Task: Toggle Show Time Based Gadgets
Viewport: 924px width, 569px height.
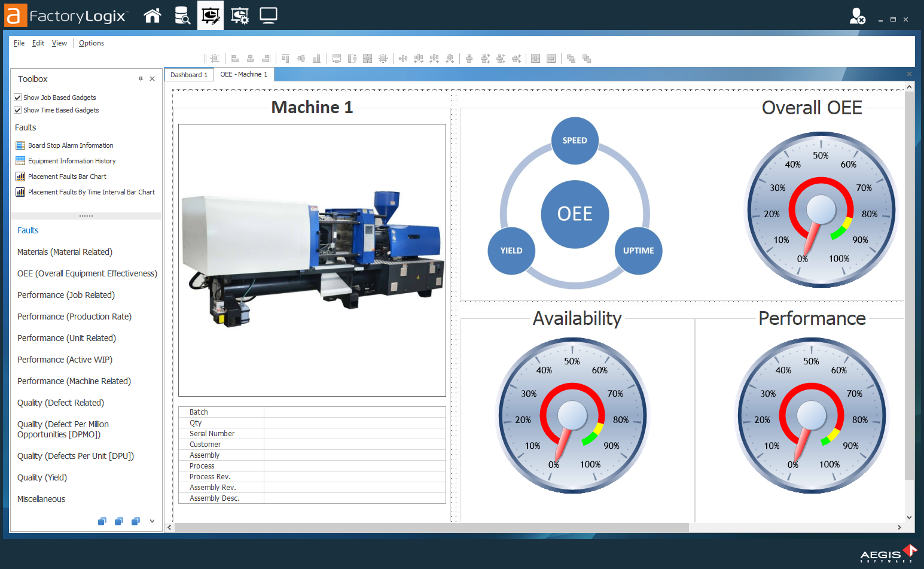Action: click(x=18, y=109)
